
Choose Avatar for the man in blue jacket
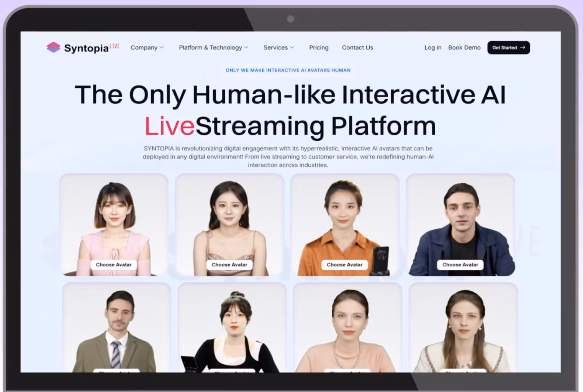click(460, 265)
